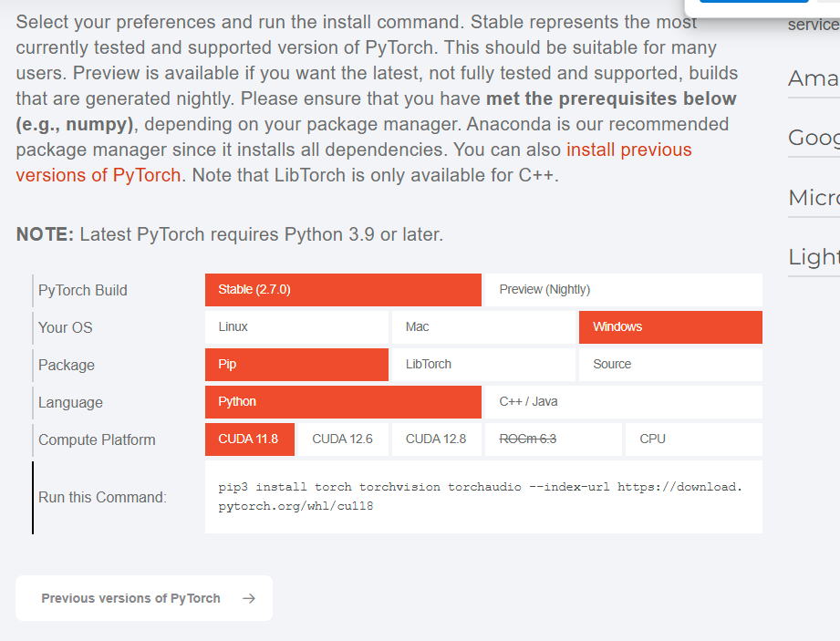
Task: Select the CUDA 11.8 compute platform
Action: click(x=250, y=439)
